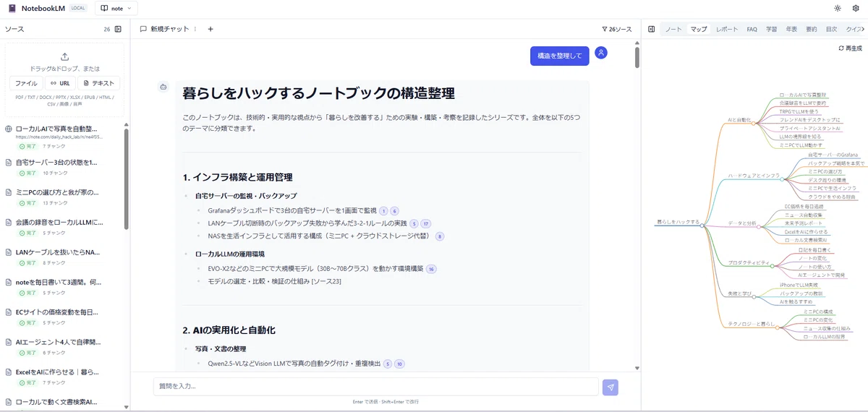The image size is (868, 412).
Task: Add a new chat with the plus icon
Action: point(210,30)
